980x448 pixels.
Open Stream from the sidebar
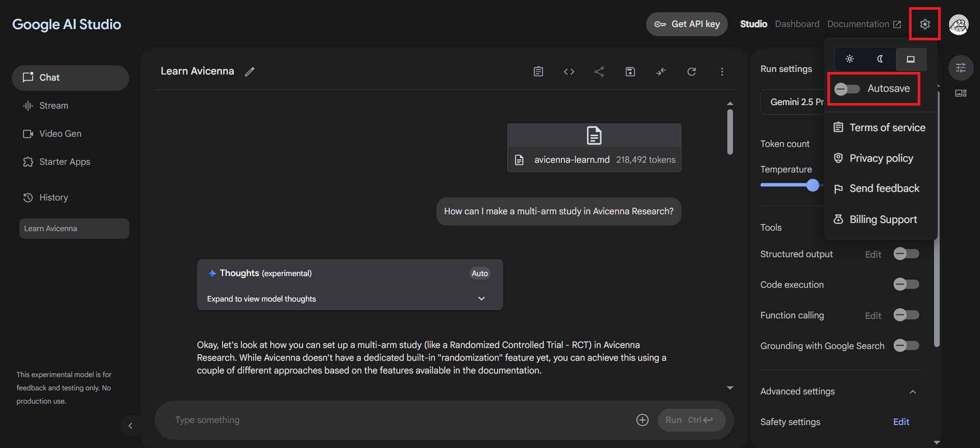click(x=54, y=106)
